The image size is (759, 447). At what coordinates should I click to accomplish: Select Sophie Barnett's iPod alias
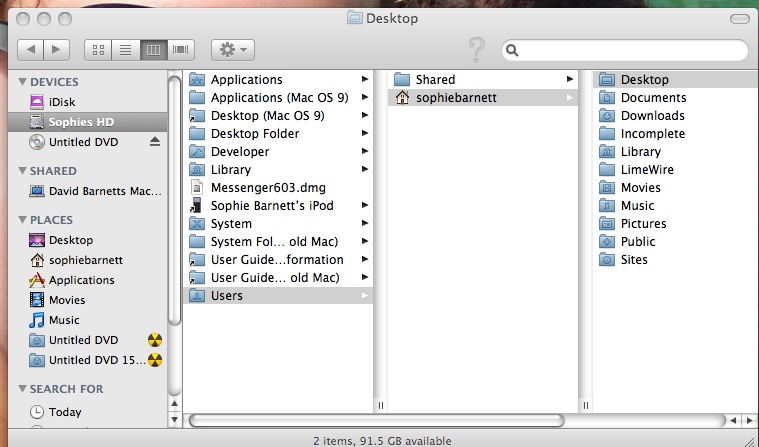click(278, 205)
